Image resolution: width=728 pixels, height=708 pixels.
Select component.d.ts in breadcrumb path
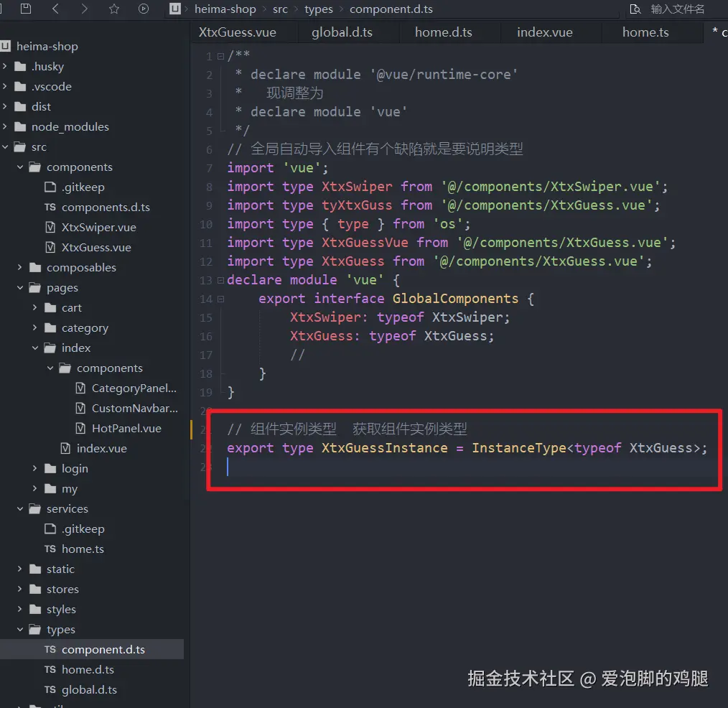pos(391,9)
